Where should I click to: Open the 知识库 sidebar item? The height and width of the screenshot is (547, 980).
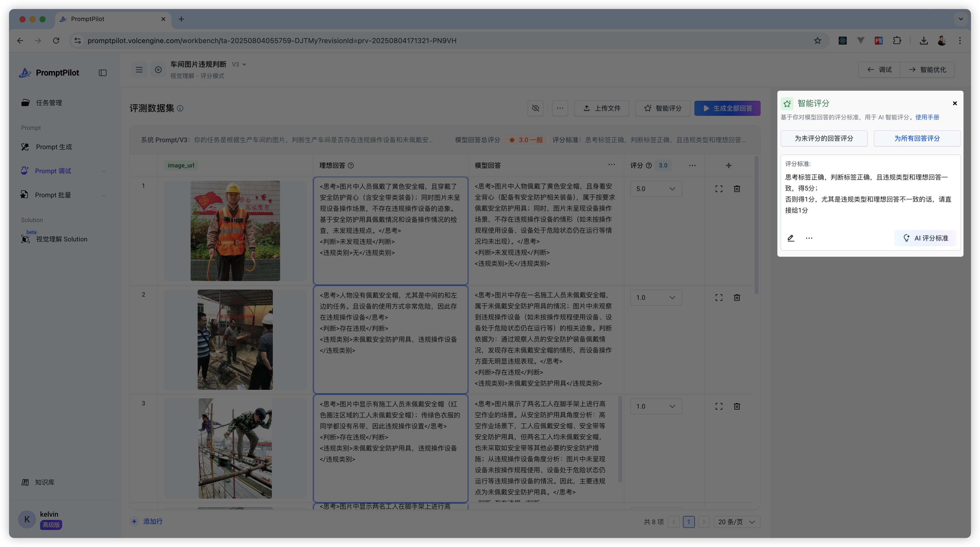coord(45,482)
